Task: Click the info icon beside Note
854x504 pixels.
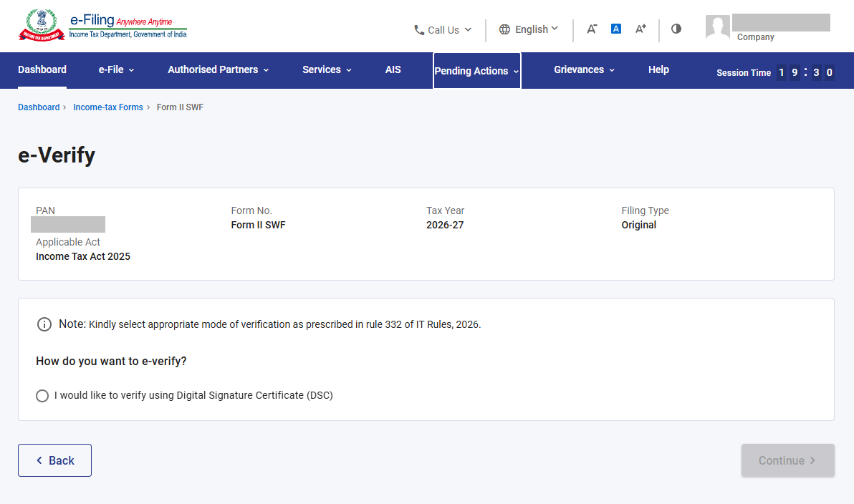Action: tap(44, 324)
